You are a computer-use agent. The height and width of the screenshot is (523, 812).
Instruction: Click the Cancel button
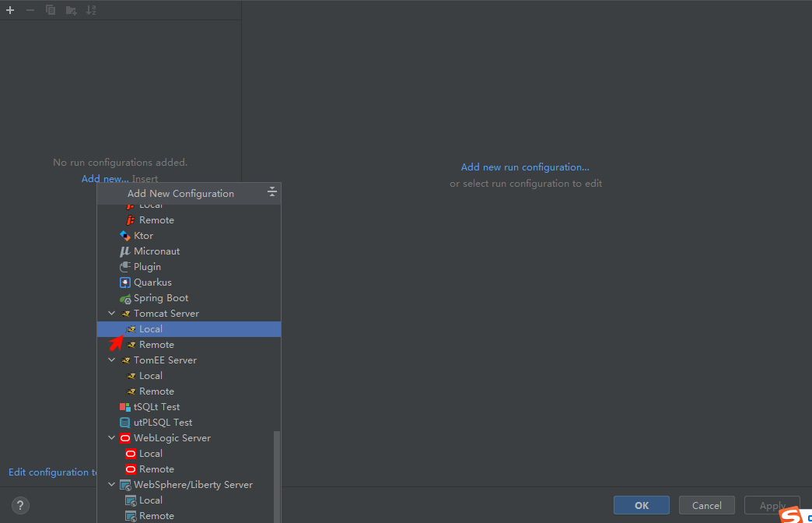[707, 505]
